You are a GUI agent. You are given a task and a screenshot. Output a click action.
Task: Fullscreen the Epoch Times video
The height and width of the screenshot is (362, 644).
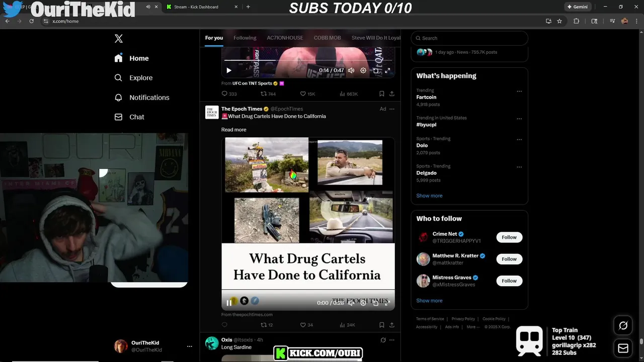[x=387, y=303]
